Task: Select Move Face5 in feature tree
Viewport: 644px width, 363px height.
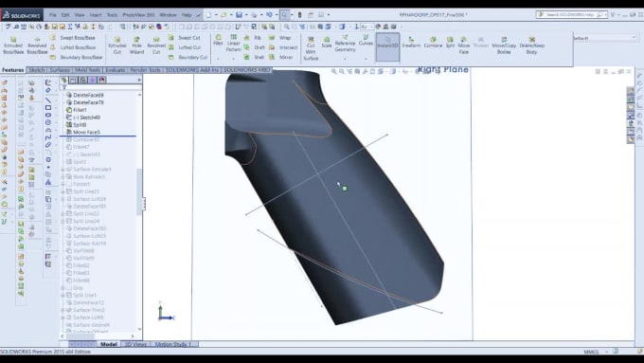Action: click(86, 132)
